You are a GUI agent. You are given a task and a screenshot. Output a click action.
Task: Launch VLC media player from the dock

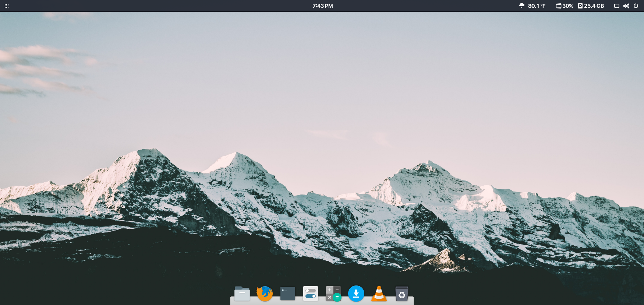[379, 294]
